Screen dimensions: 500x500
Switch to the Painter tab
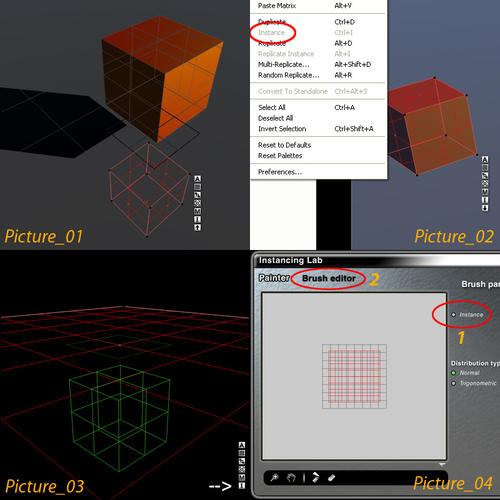(x=274, y=278)
